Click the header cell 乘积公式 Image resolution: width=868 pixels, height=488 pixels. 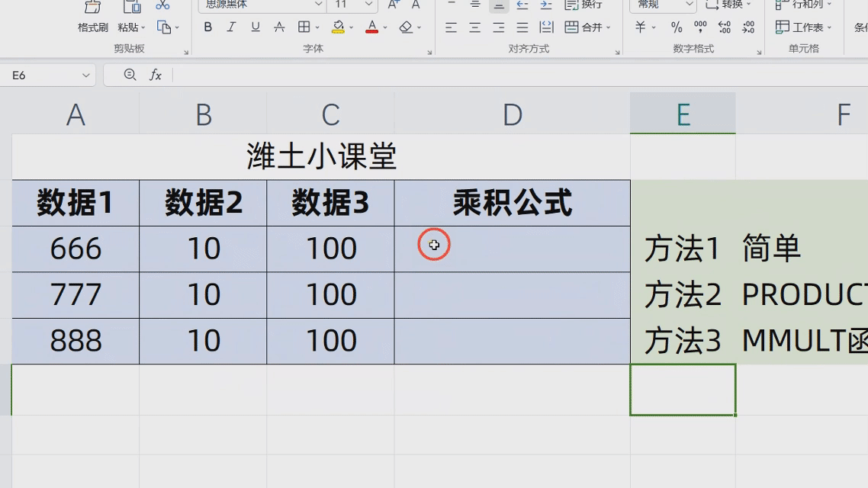click(x=512, y=203)
